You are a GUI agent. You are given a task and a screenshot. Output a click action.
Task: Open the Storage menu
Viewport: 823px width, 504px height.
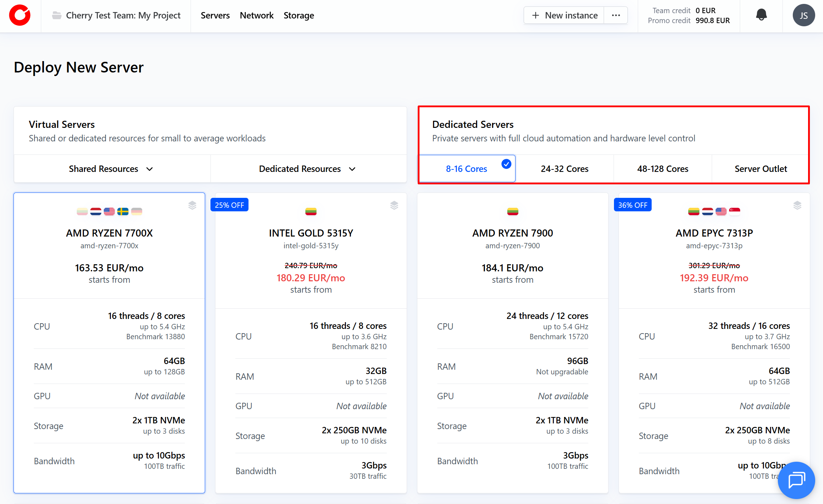(299, 15)
